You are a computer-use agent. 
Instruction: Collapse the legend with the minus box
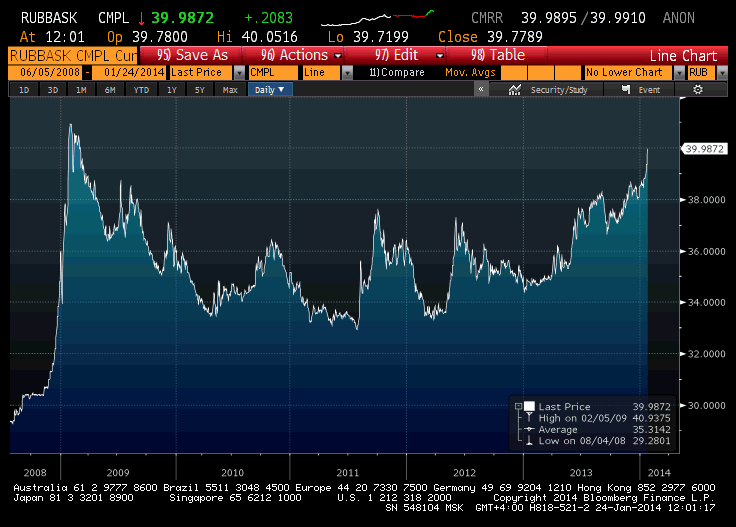[x=515, y=406]
